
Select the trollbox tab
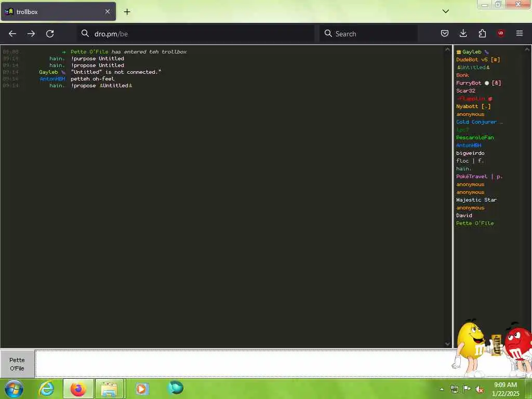pos(58,11)
